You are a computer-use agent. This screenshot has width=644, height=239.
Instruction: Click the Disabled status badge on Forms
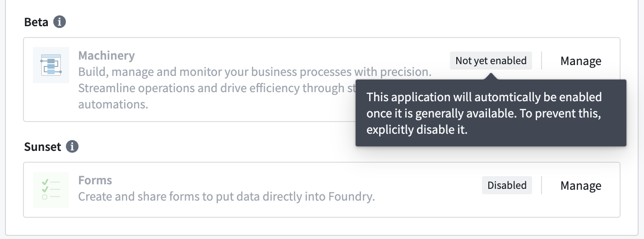coord(507,185)
